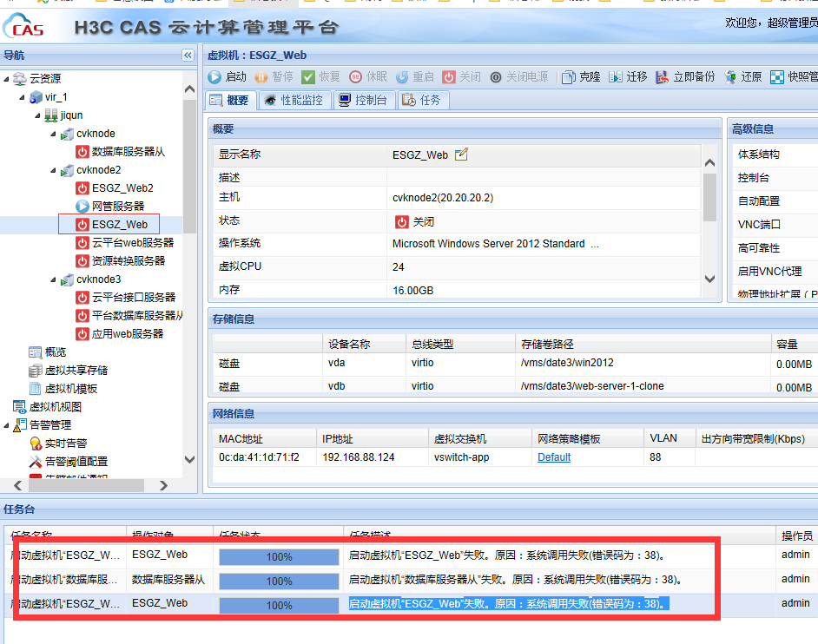The width and height of the screenshot is (818, 644).
Task: Collapse the cvknode2 host node
Action: pos(53,170)
